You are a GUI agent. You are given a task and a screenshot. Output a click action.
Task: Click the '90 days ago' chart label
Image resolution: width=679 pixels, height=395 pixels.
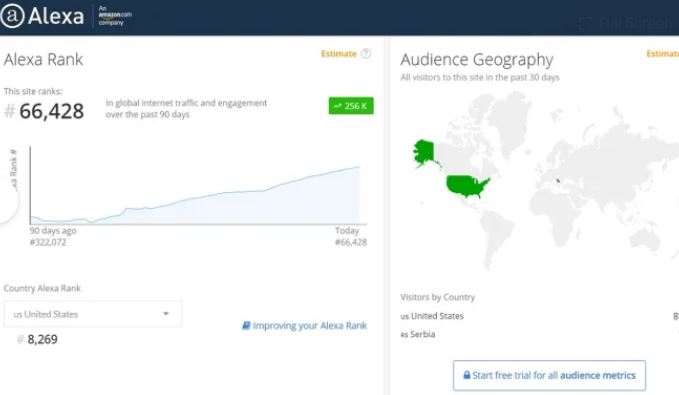tap(53, 230)
